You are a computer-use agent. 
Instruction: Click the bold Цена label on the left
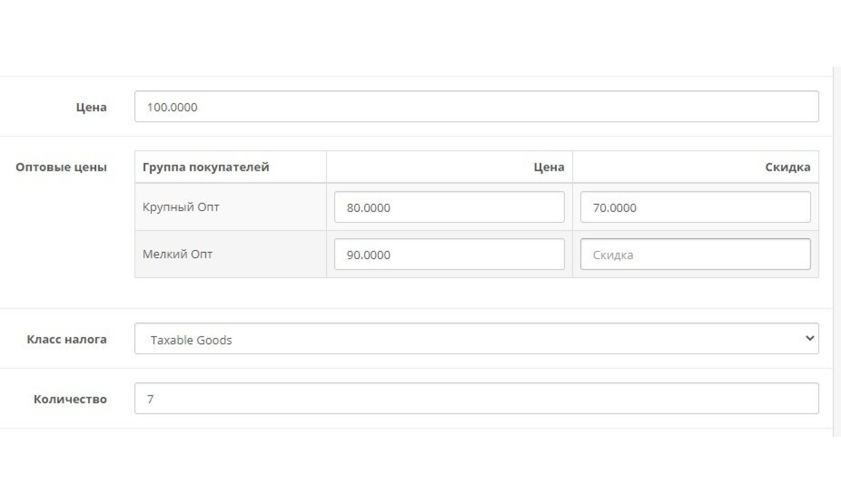[x=91, y=107]
